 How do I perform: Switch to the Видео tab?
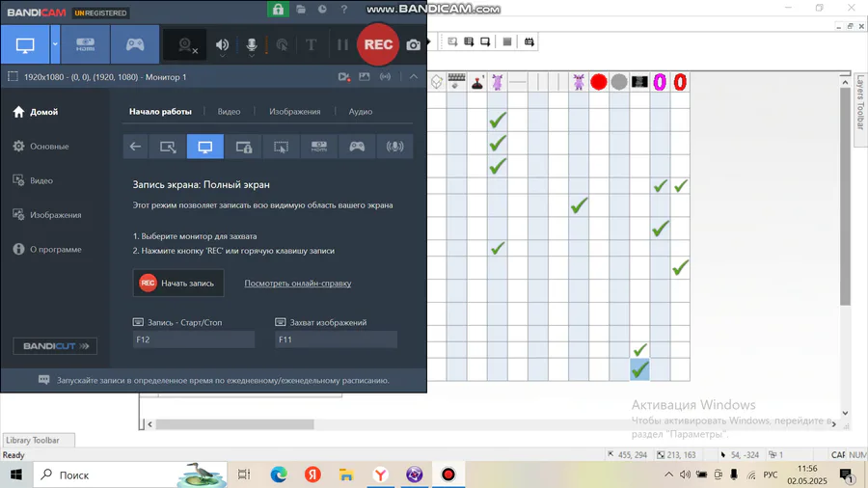[229, 111]
